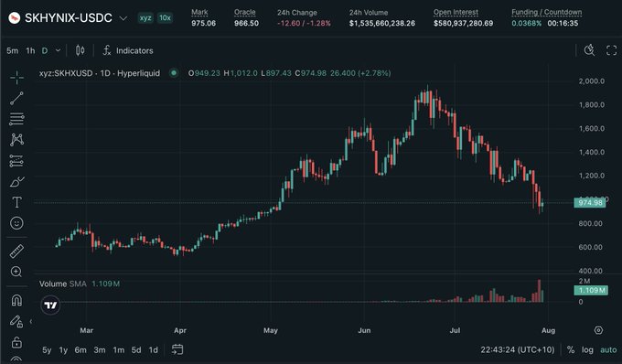This screenshot has width=622, height=364.
Task: Toggle magnet mode for drawings
Action: click(16, 300)
